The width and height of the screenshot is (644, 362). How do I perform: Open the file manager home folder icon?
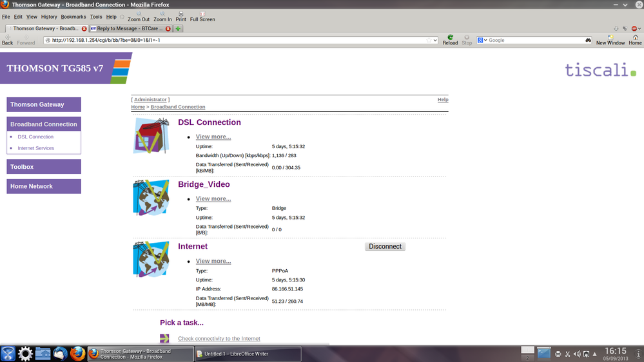tap(43, 354)
